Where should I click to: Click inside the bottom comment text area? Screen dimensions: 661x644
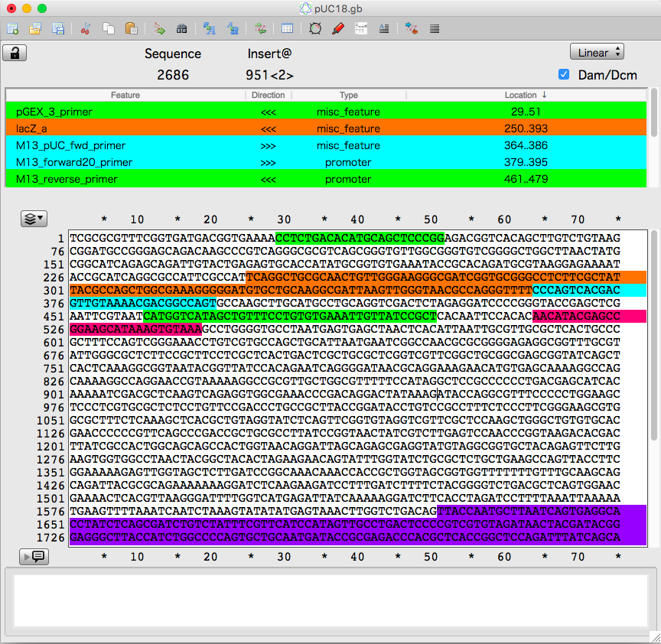click(330, 600)
